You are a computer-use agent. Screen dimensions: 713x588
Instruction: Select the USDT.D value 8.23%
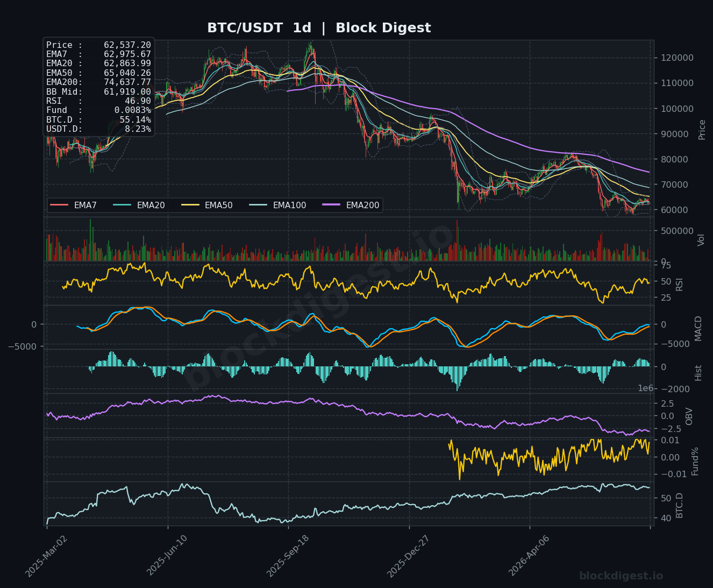(x=138, y=129)
